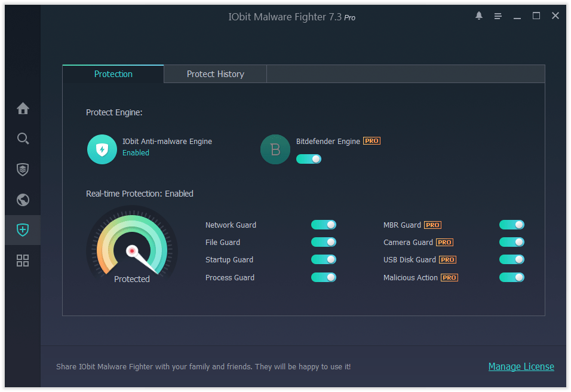The height and width of the screenshot is (392, 571).
Task: Open the main menu via hamburger icon
Action: [x=498, y=16]
